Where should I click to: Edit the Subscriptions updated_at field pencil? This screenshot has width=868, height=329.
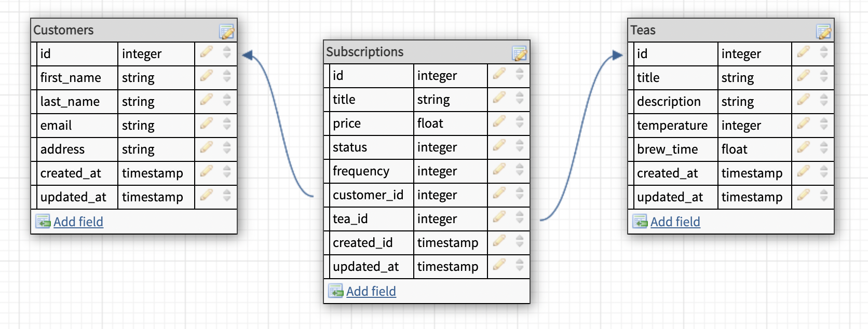499,265
